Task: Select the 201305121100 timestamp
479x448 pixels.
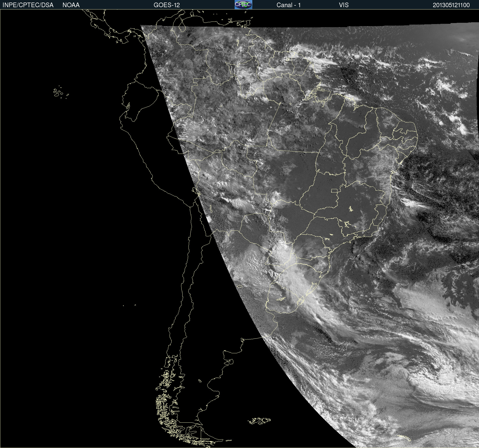Action: click(451, 5)
